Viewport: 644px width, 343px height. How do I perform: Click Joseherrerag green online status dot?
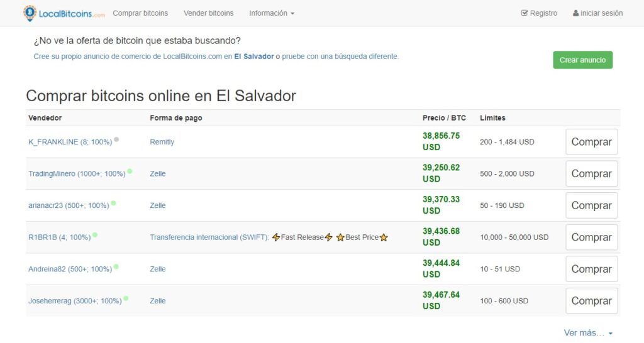[x=126, y=298]
